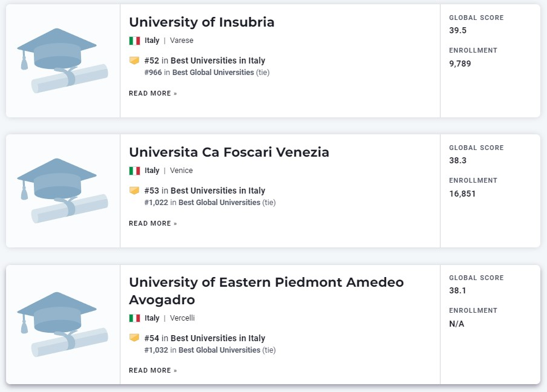Click the yellow badge icon next to #52
547x392 pixels.
(134, 60)
